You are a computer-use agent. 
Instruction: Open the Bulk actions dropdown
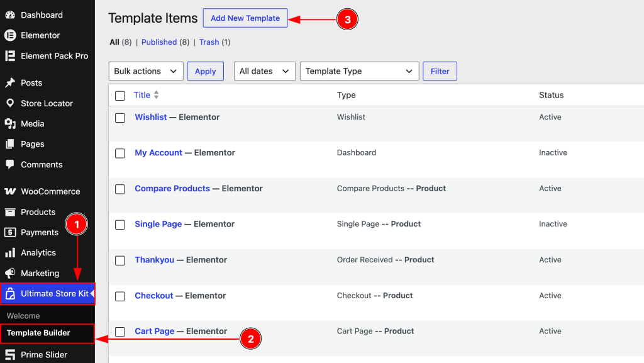click(146, 71)
